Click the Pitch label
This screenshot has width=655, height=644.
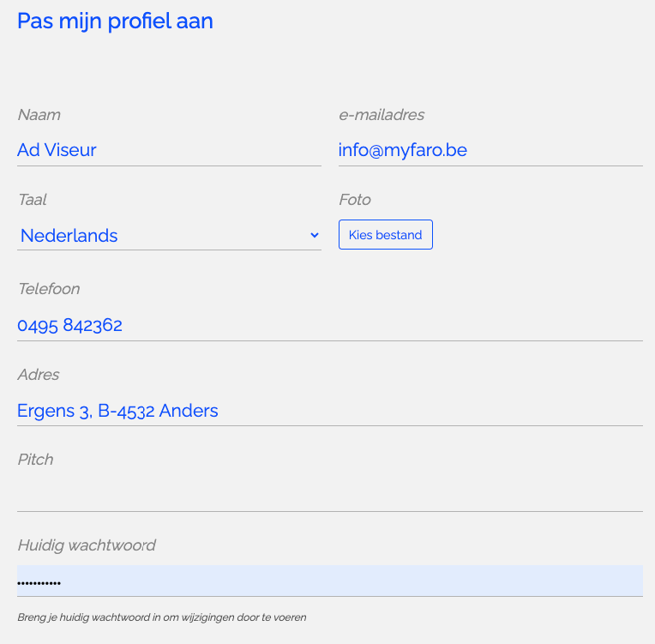[x=35, y=460]
